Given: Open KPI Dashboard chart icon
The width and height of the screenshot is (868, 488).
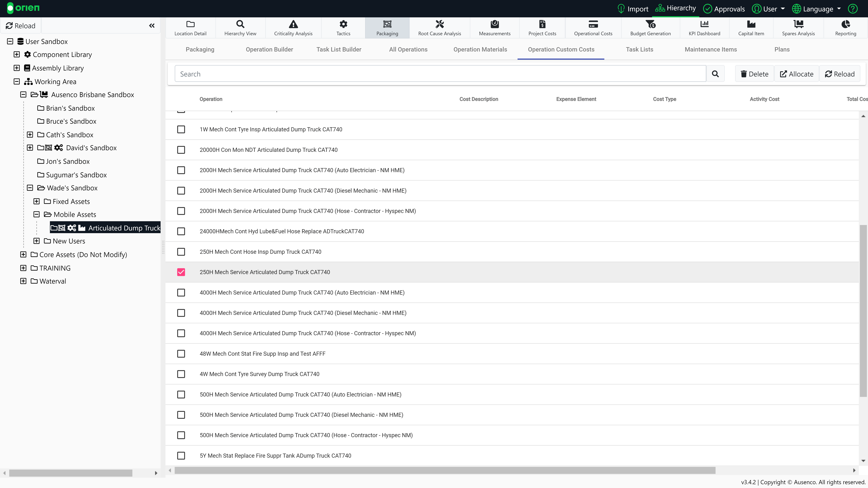Looking at the screenshot, I should point(704,24).
